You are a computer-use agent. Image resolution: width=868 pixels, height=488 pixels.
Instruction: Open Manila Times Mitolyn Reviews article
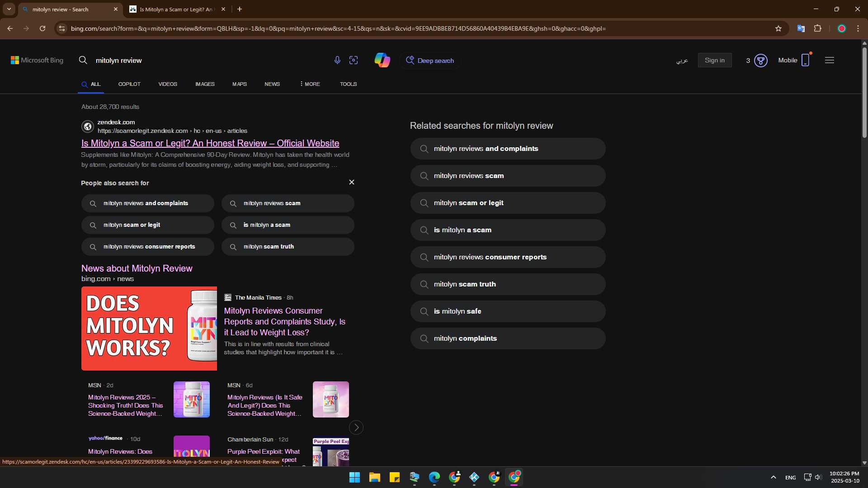[x=284, y=322]
